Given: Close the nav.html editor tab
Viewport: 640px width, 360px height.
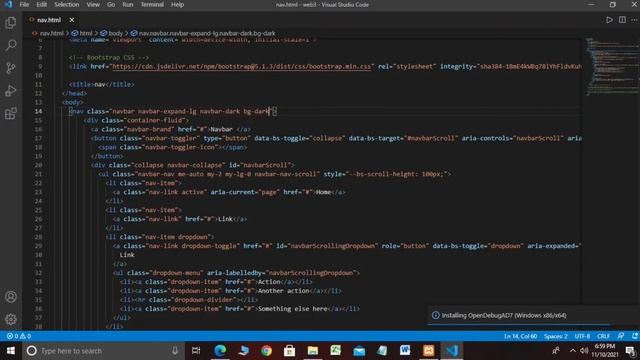Looking at the screenshot, I should coord(72,20).
